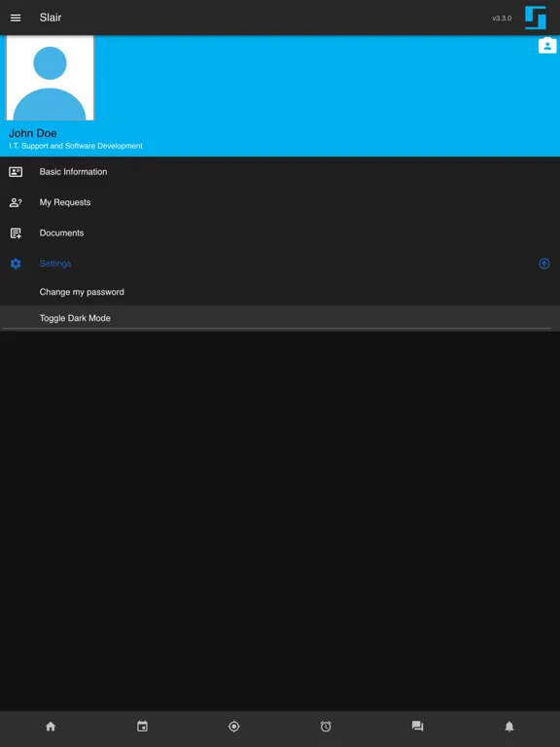Click the Basic Information ID card icon

[16, 172]
